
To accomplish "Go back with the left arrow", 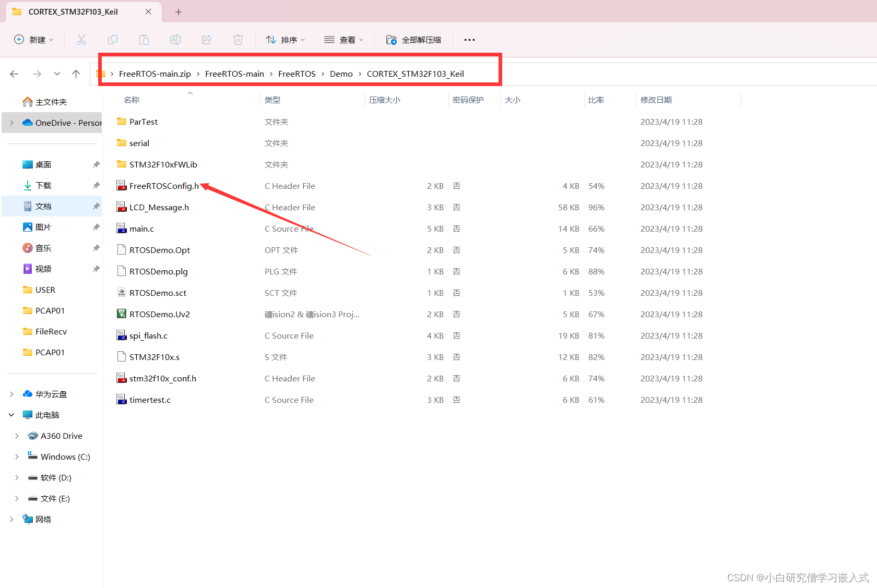I will pyautogui.click(x=14, y=74).
